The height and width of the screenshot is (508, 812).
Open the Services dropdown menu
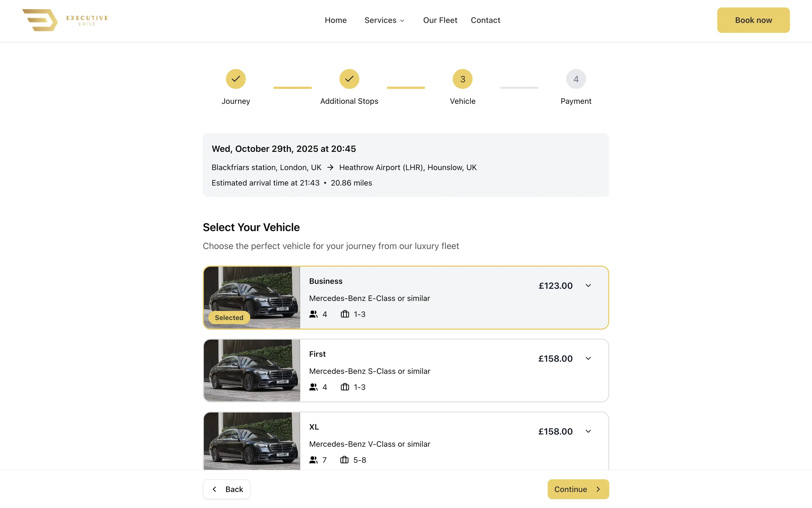point(384,20)
